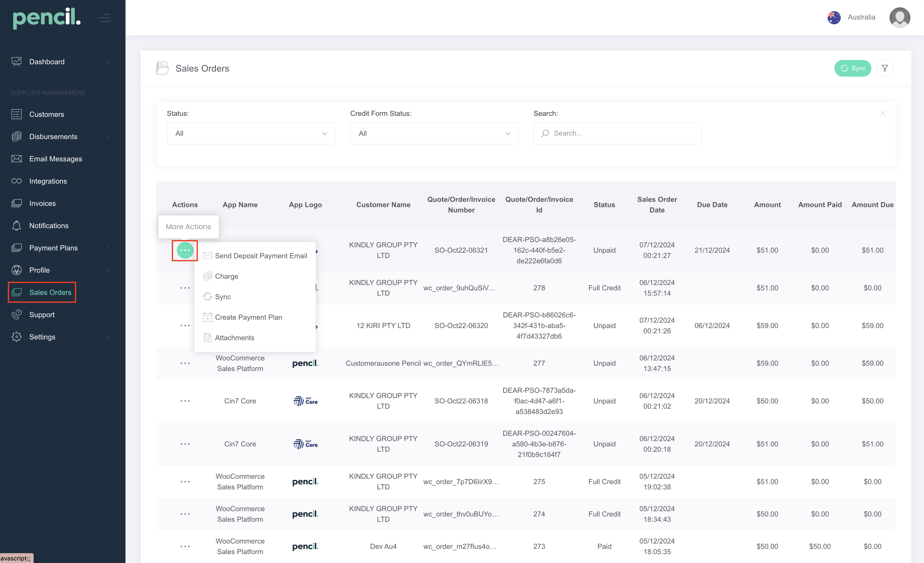This screenshot has width=924, height=563.
Task: Choose Send Deposit Payment Email
Action: click(x=261, y=256)
